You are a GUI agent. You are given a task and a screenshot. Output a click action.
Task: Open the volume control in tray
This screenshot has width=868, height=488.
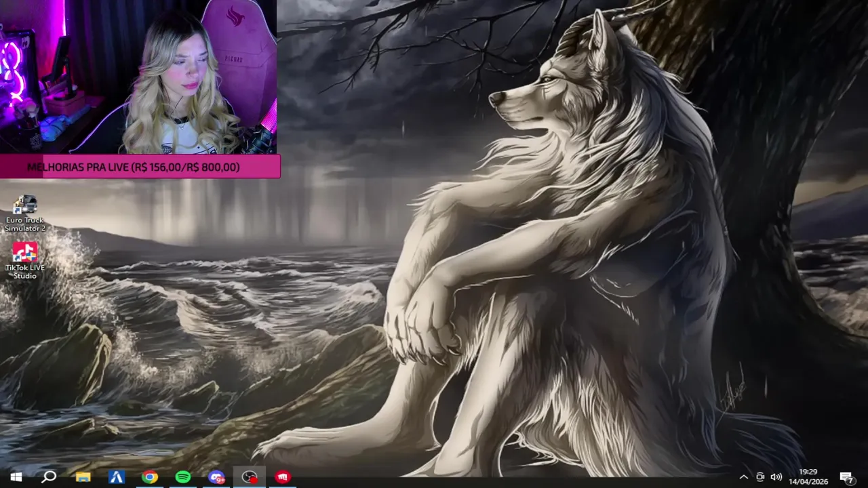point(776,477)
